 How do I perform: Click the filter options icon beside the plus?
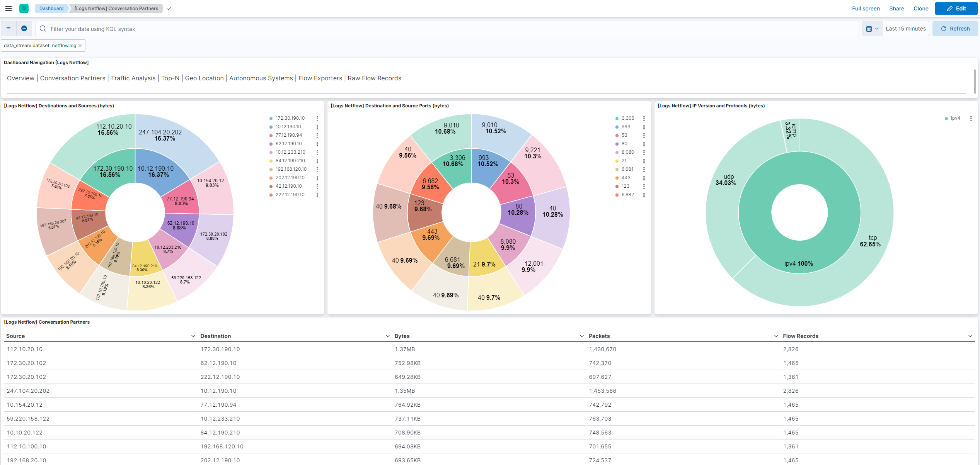click(x=9, y=28)
